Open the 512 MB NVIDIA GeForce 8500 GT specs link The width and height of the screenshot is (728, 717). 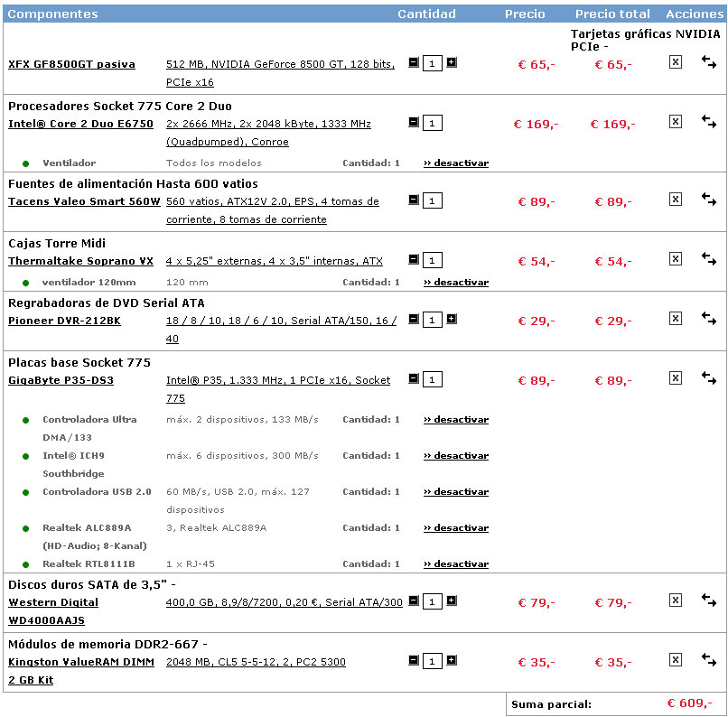280,73
